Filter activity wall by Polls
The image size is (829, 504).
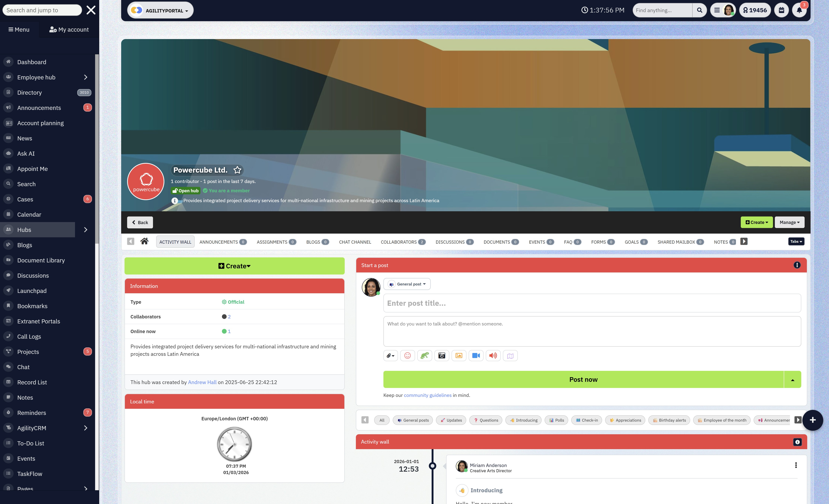tap(556, 420)
